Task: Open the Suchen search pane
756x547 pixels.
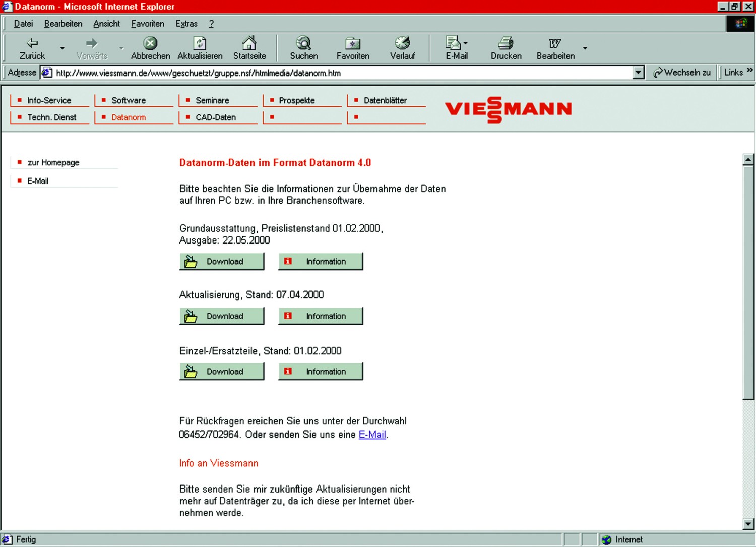Action: point(304,48)
